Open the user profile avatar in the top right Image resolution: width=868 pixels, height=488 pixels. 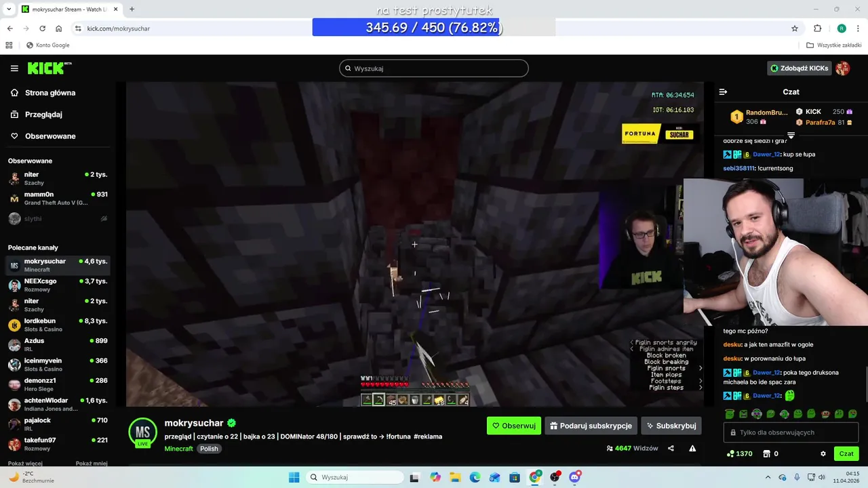(x=843, y=68)
